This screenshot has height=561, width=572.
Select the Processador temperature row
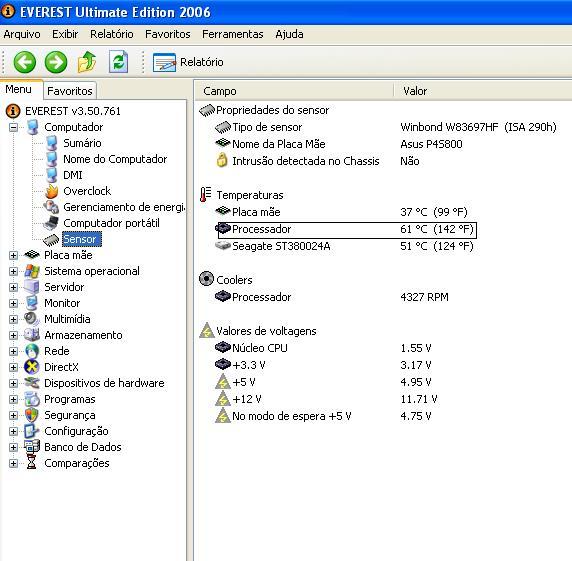(x=347, y=230)
